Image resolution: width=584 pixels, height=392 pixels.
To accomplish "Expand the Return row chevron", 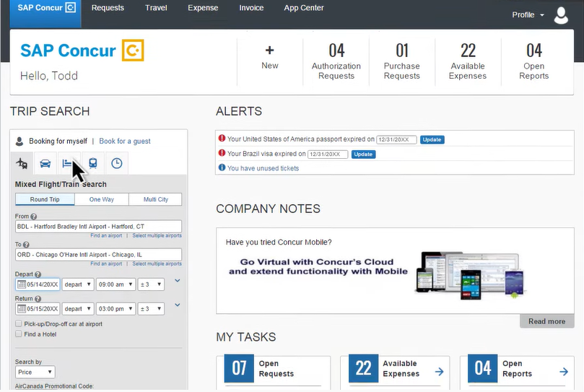I will pyautogui.click(x=178, y=305).
